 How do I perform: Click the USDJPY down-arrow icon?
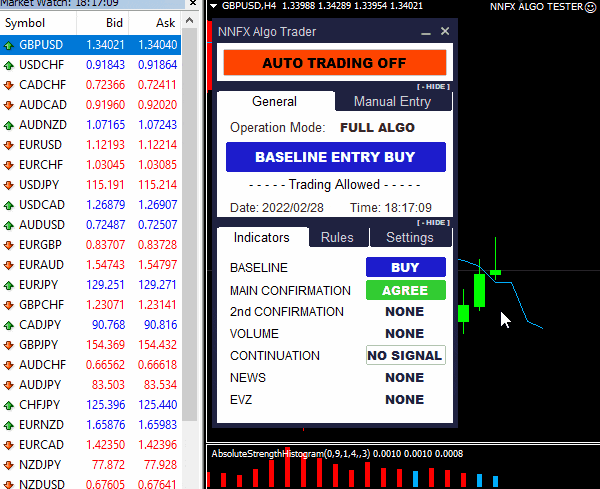8,185
